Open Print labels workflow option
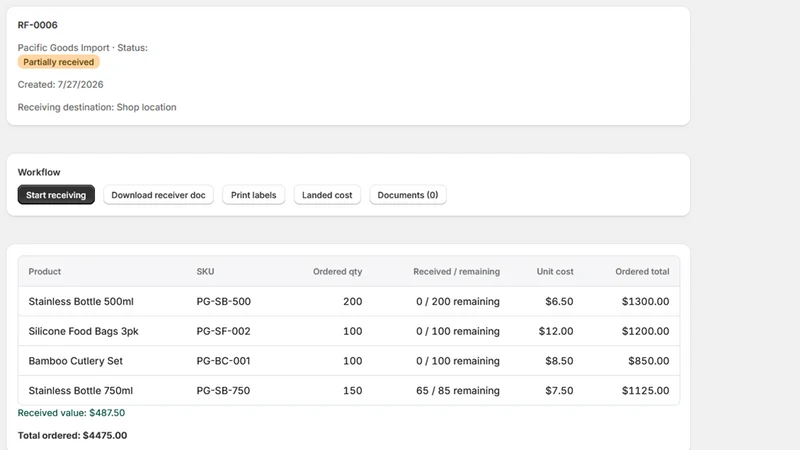This screenshot has height=450, width=800. [254, 195]
